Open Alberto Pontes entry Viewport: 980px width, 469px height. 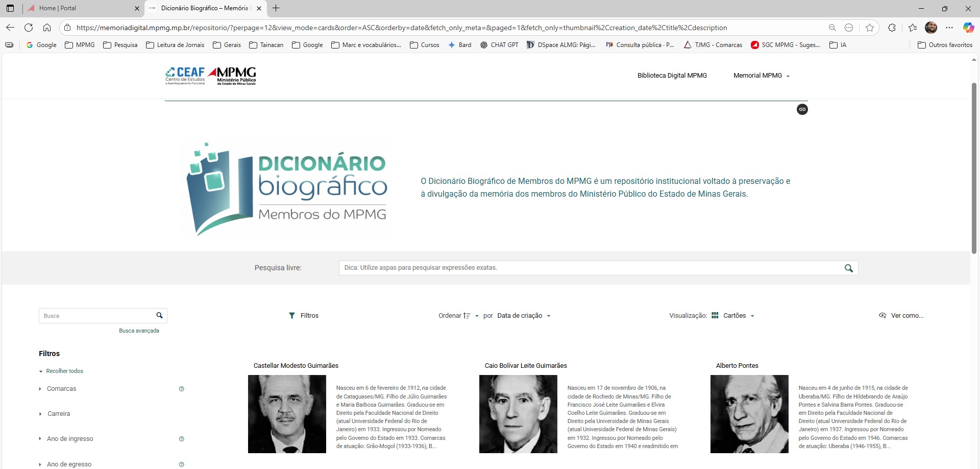point(737,366)
